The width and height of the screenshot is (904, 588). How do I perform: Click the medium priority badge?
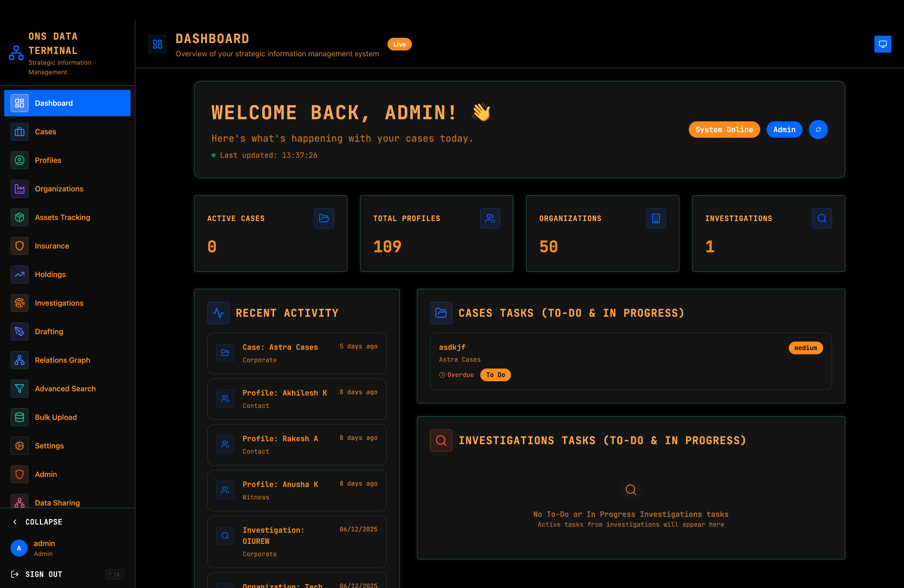pyautogui.click(x=806, y=348)
